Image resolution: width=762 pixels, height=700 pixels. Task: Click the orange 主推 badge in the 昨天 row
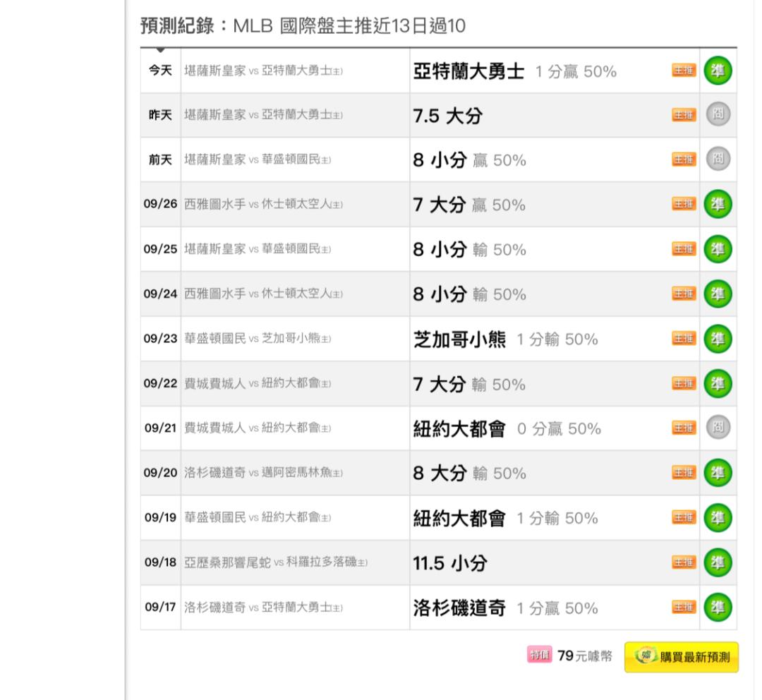684,115
